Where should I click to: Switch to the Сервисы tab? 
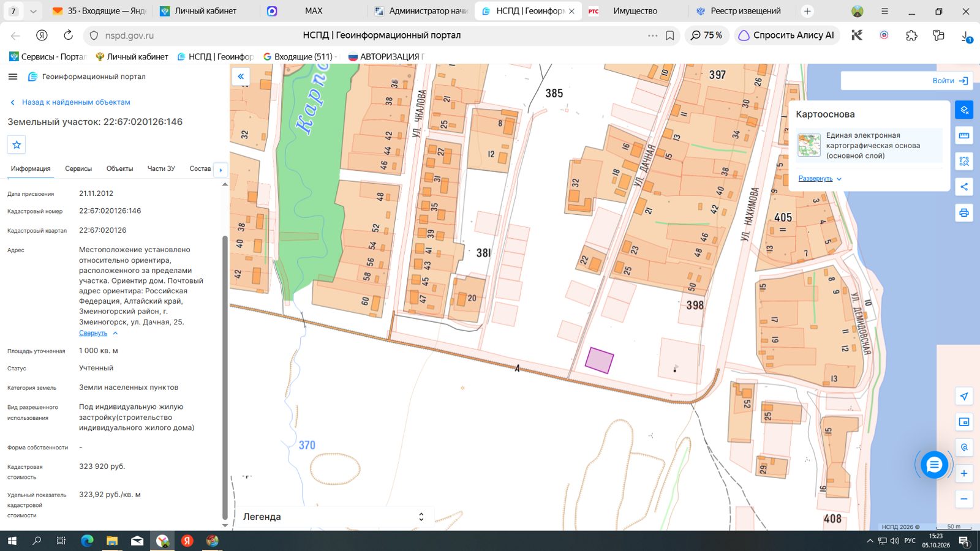[78, 168]
